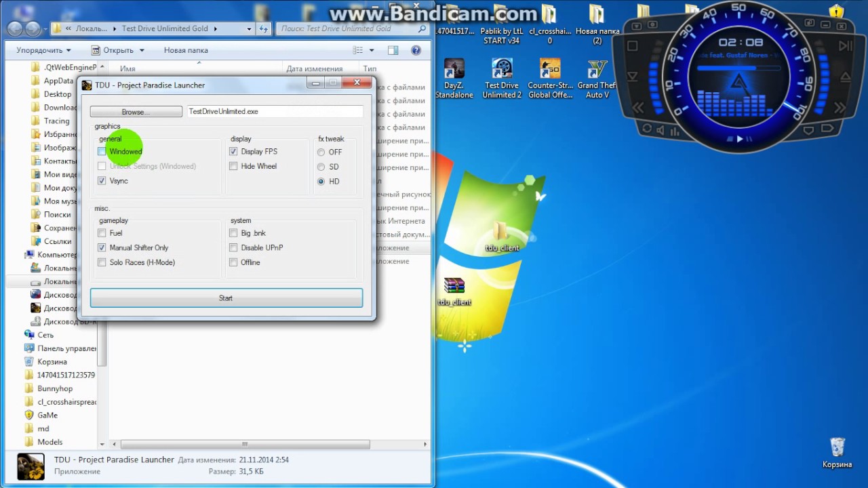The image size is (868, 488).
Task: Select the SD fx tweak option
Action: (321, 167)
